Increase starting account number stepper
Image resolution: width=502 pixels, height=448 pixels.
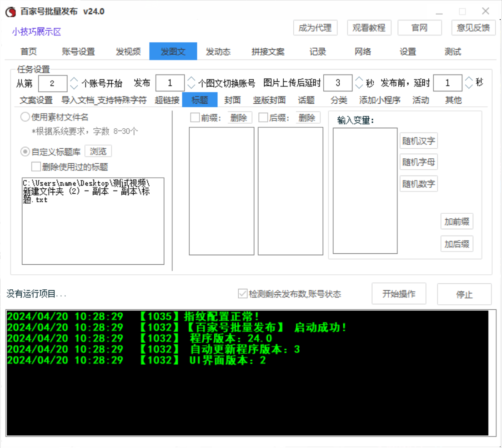(x=74, y=80)
